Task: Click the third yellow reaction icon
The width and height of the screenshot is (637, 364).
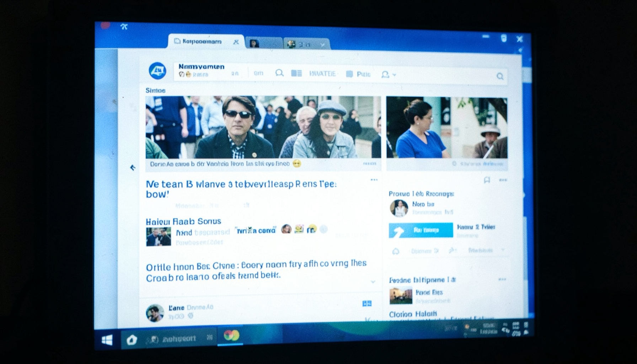Action: (312, 229)
